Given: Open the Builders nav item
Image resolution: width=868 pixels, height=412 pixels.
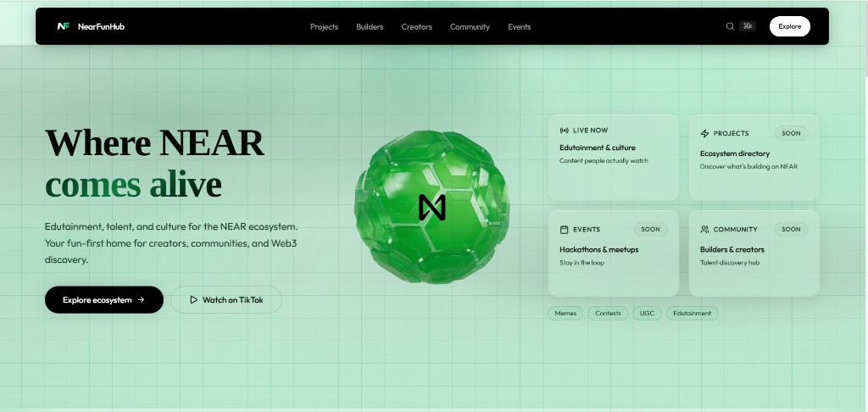Looking at the screenshot, I should pos(370,26).
